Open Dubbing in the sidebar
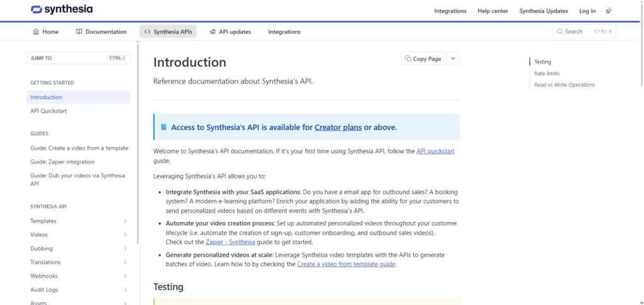Viewport: 644px width, 305px height. pos(42,248)
